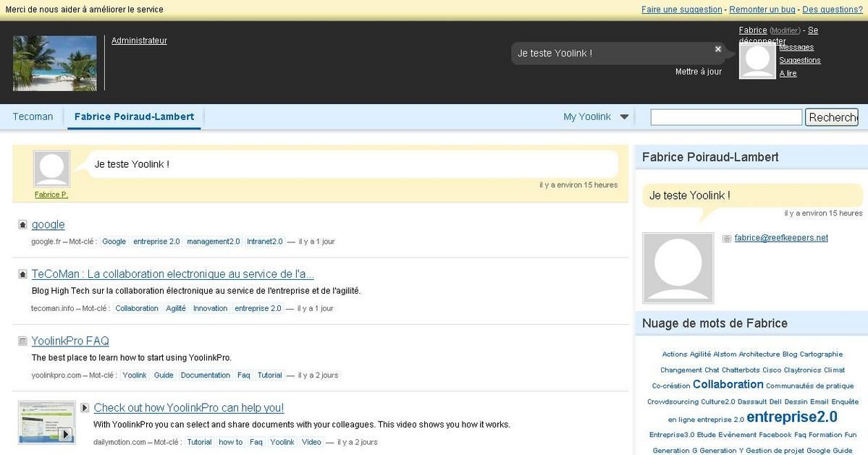
Task: Click the Innovation tag on the TeCoMan bookmark
Action: (x=211, y=308)
